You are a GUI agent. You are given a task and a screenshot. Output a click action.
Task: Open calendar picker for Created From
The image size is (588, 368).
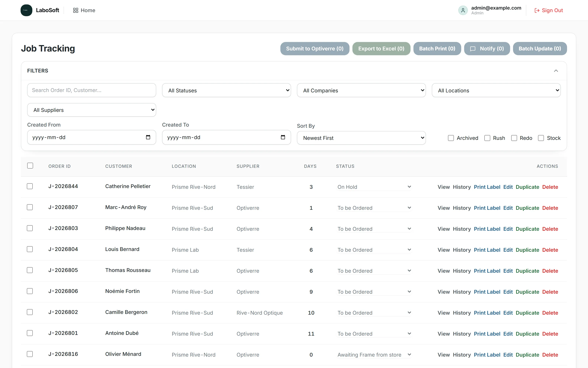(148, 137)
